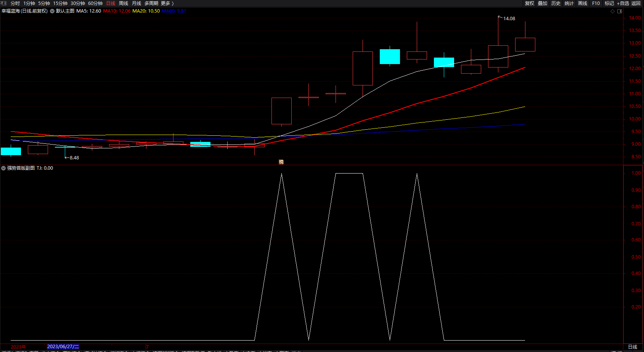Click the 榜 marker below the chart
This screenshot has width=644, height=352.
281,162
